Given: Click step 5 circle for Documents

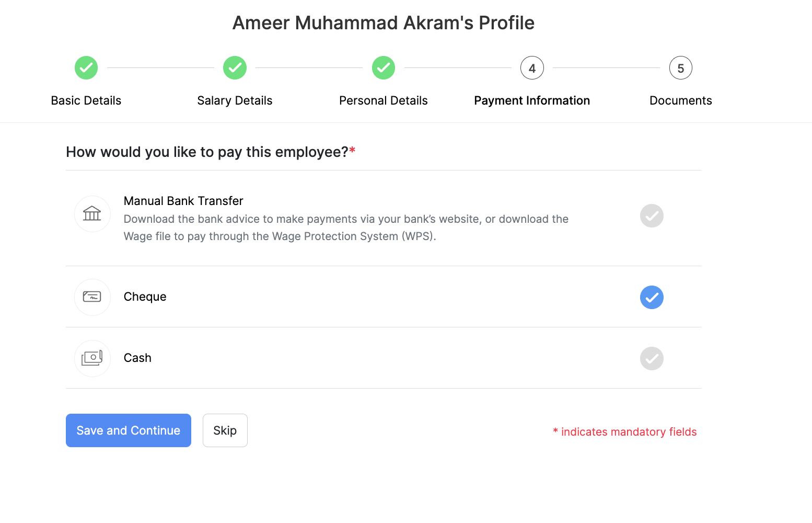Looking at the screenshot, I should (x=680, y=68).
